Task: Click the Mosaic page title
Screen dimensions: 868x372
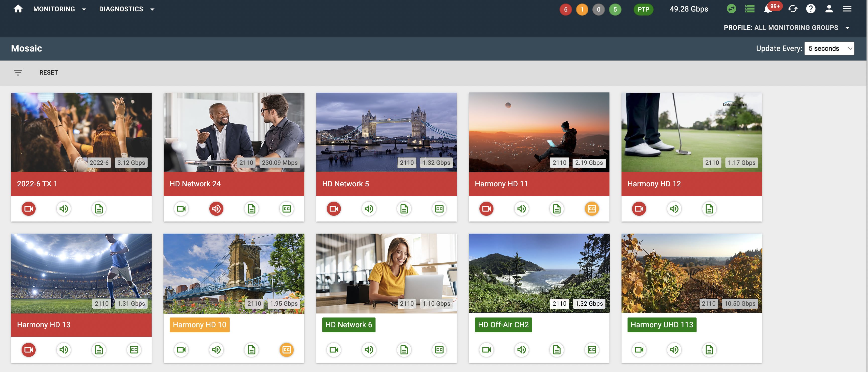Action: [26, 48]
